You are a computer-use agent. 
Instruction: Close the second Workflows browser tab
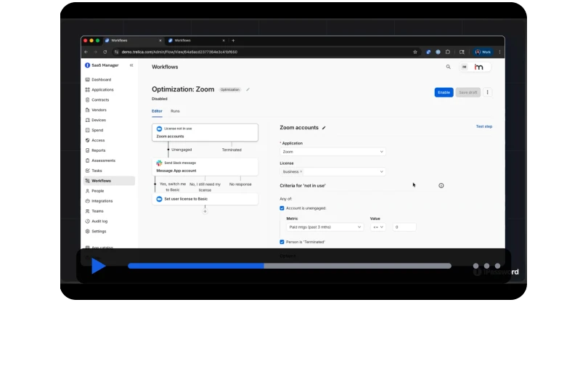click(224, 41)
